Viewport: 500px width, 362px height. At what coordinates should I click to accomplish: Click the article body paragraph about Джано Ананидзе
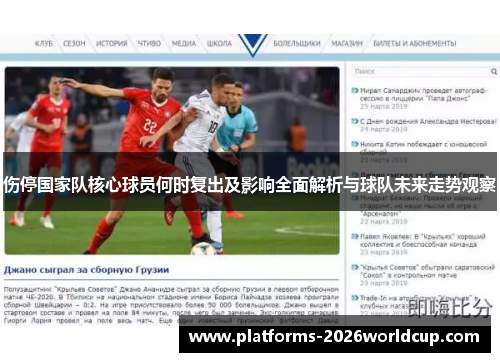click(x=171, y=305)
